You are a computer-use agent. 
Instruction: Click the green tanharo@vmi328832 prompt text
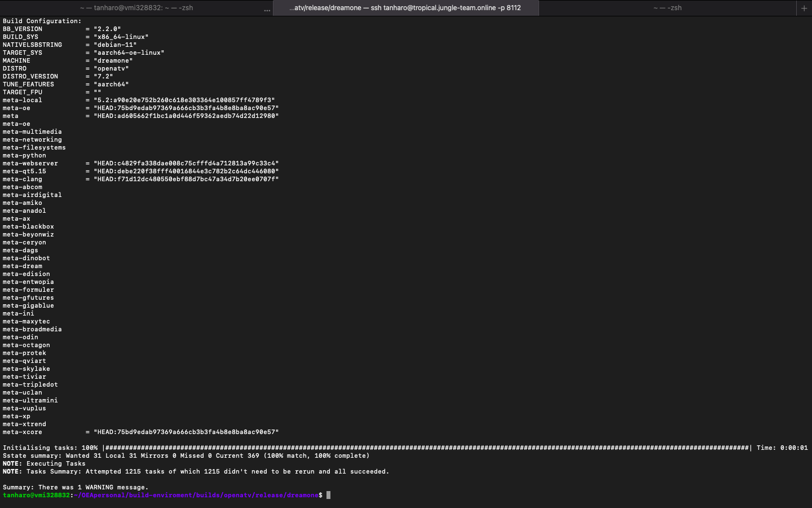click(37, 495)
